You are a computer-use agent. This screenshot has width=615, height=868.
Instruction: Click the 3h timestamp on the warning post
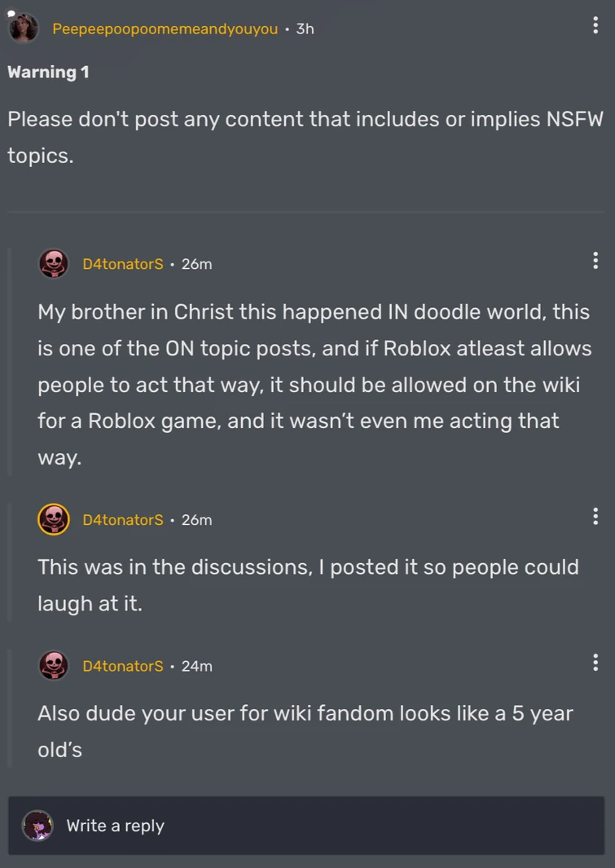click(x=305, y=29)
